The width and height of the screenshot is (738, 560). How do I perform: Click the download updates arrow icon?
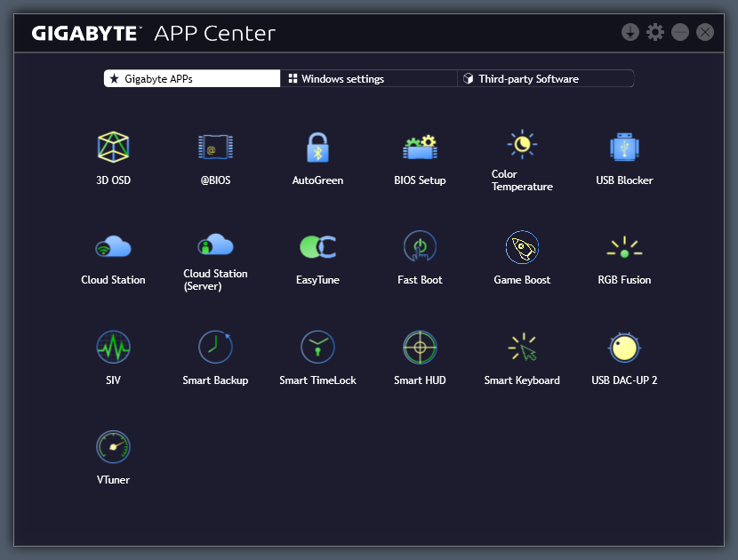pos(630,33)
